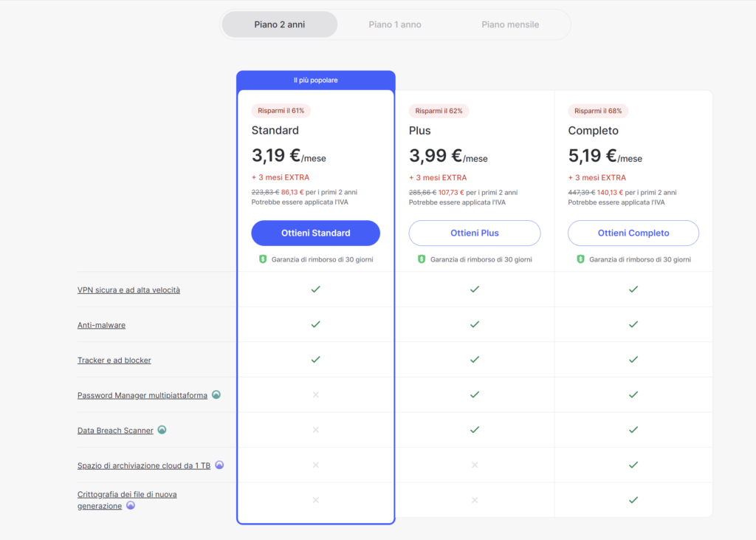
Task: Click the green shield icon under Ottieni Plus
Action: 421,259
